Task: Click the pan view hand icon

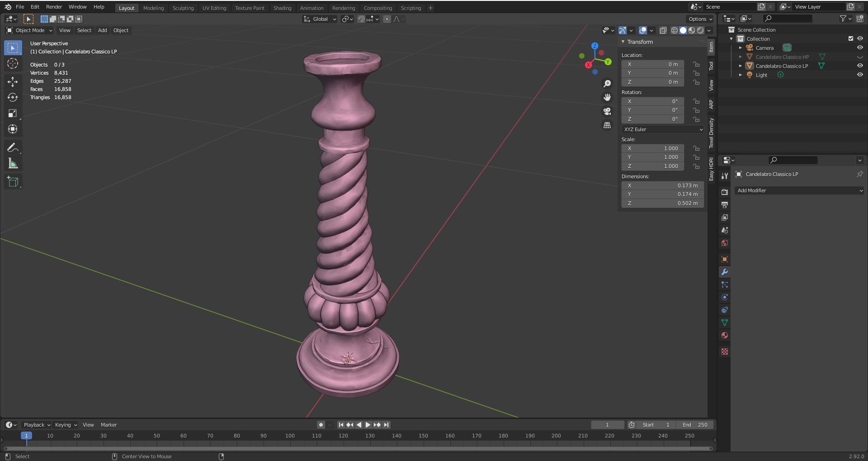Action: click(607, 97)
